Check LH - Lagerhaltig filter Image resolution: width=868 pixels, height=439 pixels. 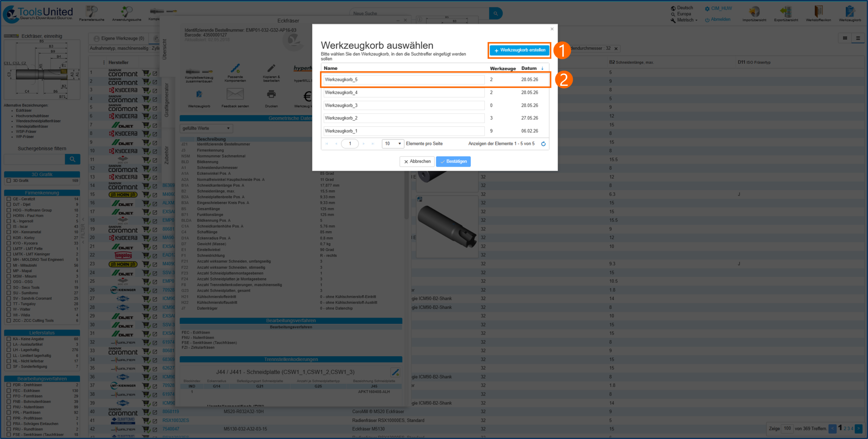[x=9, y=350]
